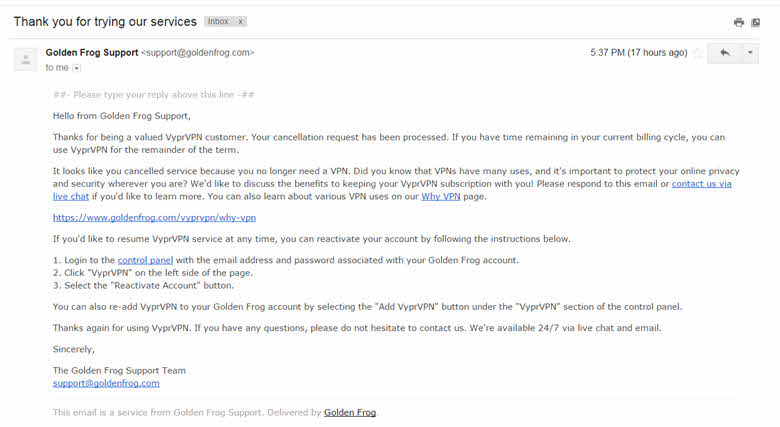This screenshot has width=780, height=427.
Task: Toggle the star next to the timestamp
Action: [x=698, y=53]
